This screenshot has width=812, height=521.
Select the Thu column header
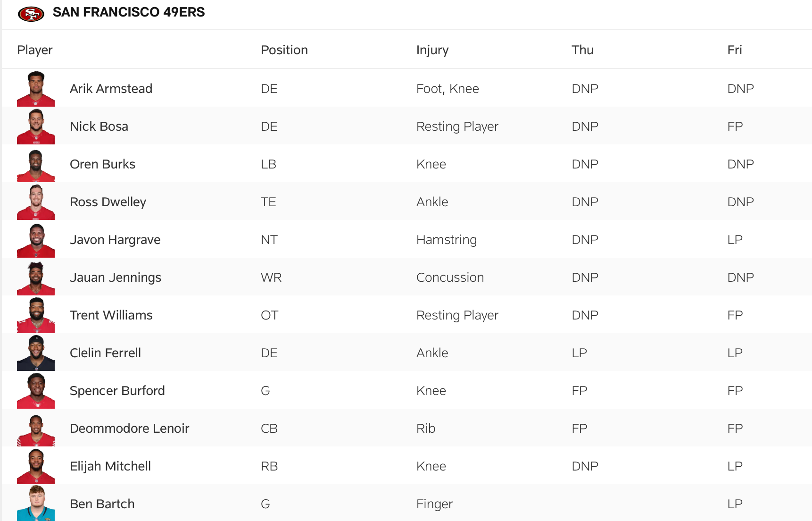coord(583,50)
